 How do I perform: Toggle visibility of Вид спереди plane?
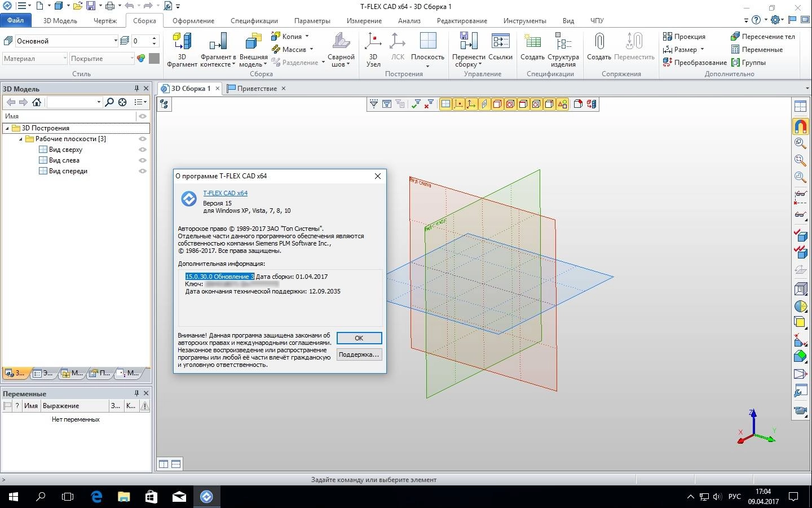point(143,171)
